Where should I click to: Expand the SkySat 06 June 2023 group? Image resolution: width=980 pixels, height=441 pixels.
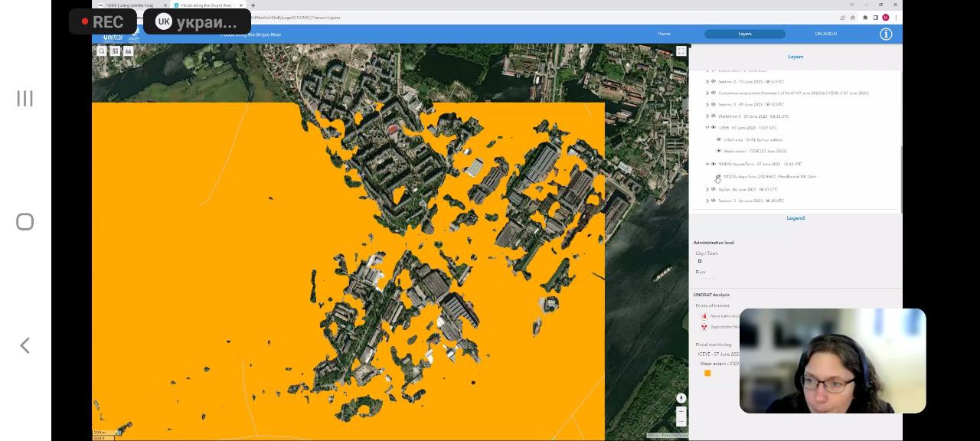click(707, 189)
